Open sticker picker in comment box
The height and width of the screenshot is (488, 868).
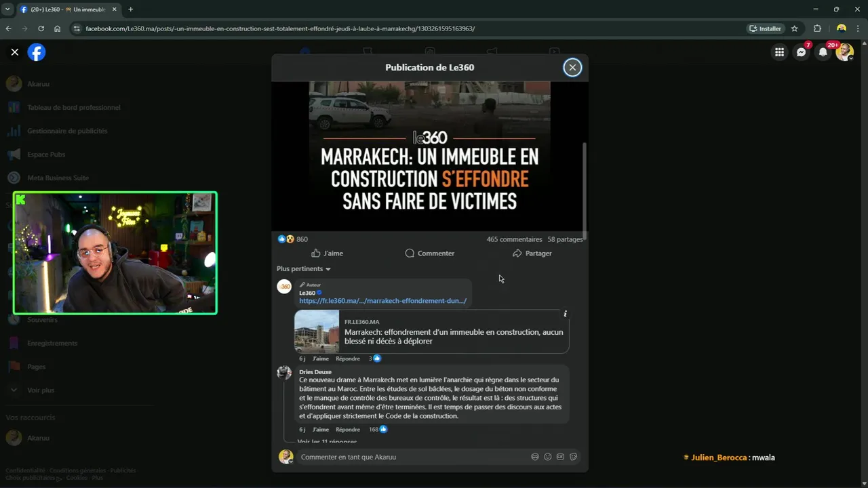[573, 457]
